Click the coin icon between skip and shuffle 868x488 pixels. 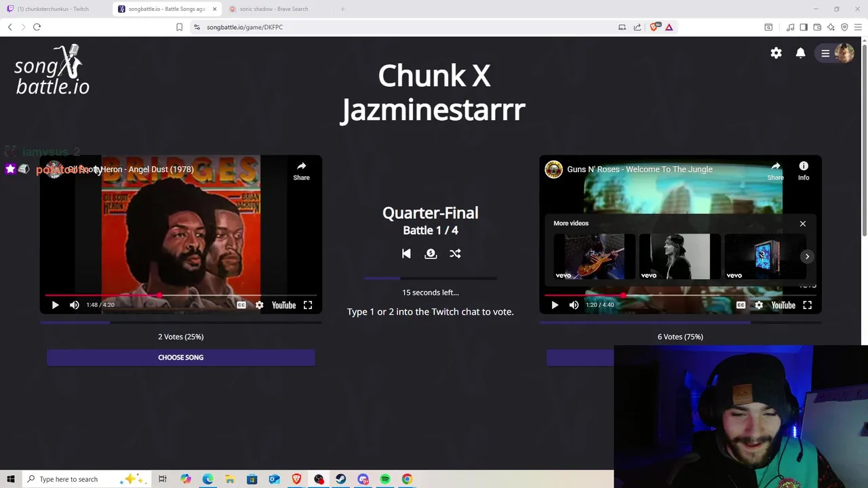pos(431,253)
